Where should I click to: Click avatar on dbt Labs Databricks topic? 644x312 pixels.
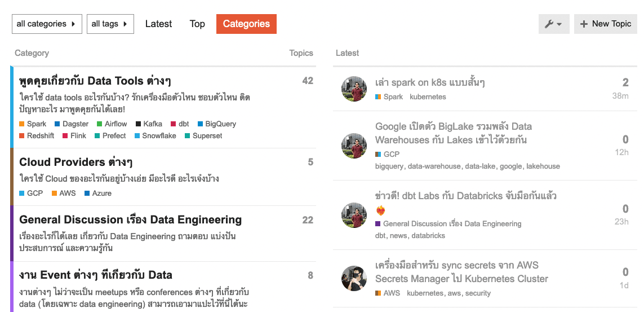click(354, 215)
